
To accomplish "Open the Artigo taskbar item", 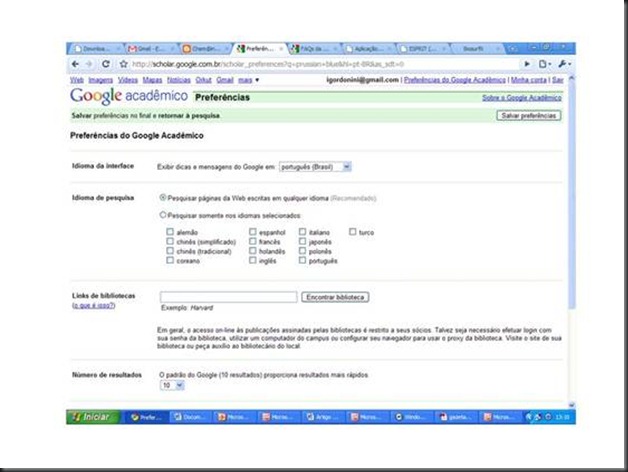I will [x=322, y=417].
